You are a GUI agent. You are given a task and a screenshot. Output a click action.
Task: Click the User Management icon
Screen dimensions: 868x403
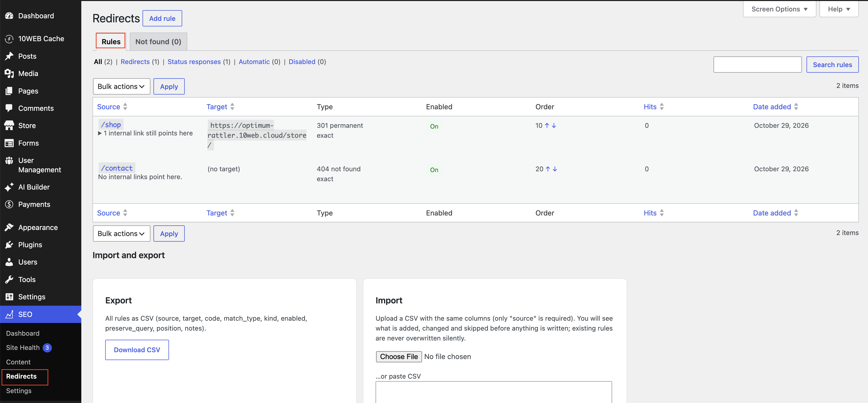9,161
